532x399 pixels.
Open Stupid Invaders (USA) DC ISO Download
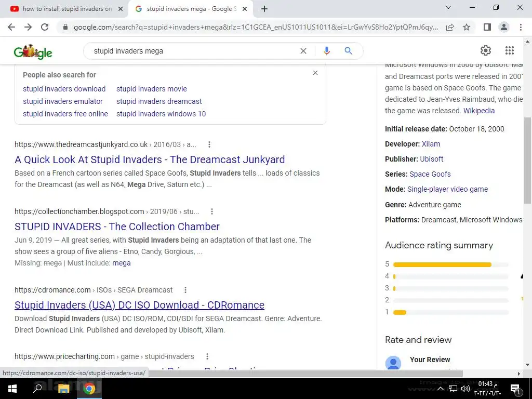coord(139,305)
